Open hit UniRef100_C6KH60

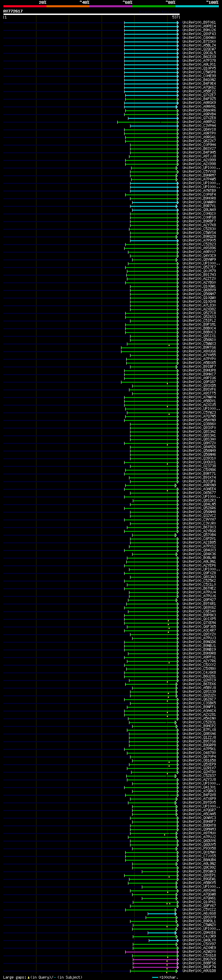tap(199, 38)
